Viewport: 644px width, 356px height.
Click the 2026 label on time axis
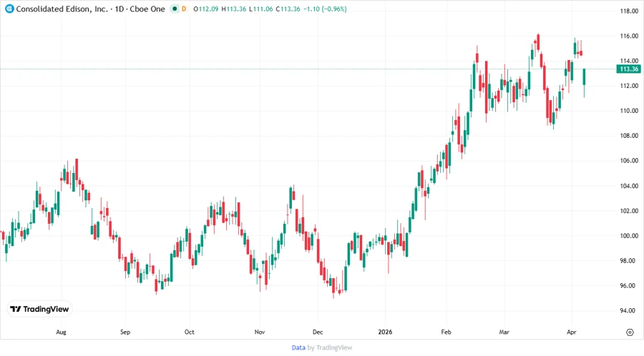(385, 332)
